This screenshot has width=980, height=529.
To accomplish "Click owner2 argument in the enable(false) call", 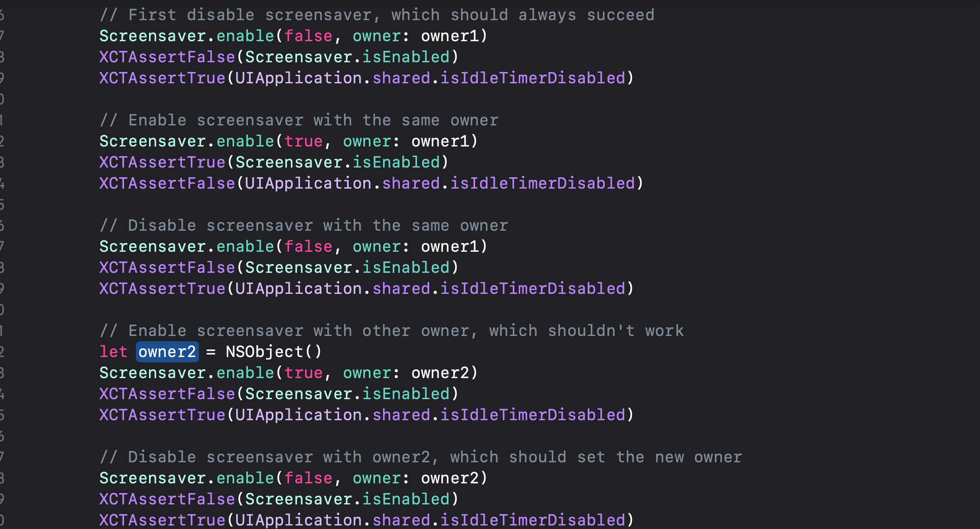I will click(x=450, y=478).
